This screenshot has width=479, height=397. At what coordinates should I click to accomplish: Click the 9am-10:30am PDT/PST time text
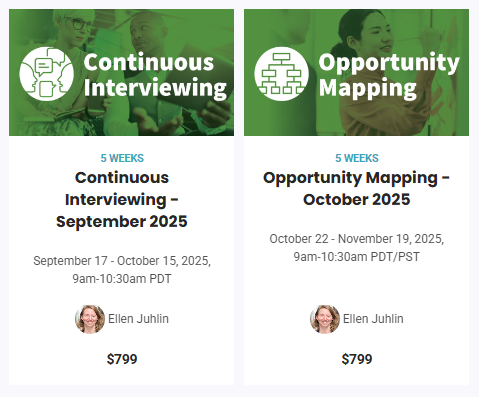[x=356, y=257]
